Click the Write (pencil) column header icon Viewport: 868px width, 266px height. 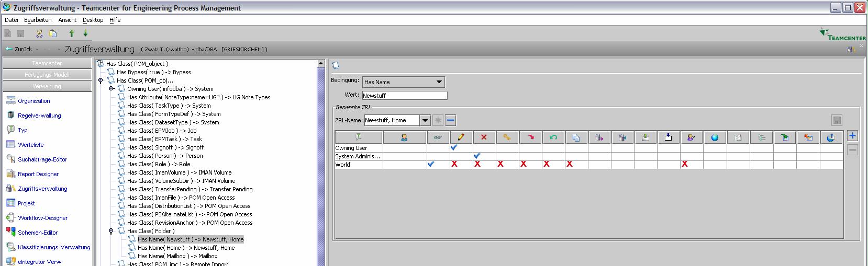(x=461, y=137)
